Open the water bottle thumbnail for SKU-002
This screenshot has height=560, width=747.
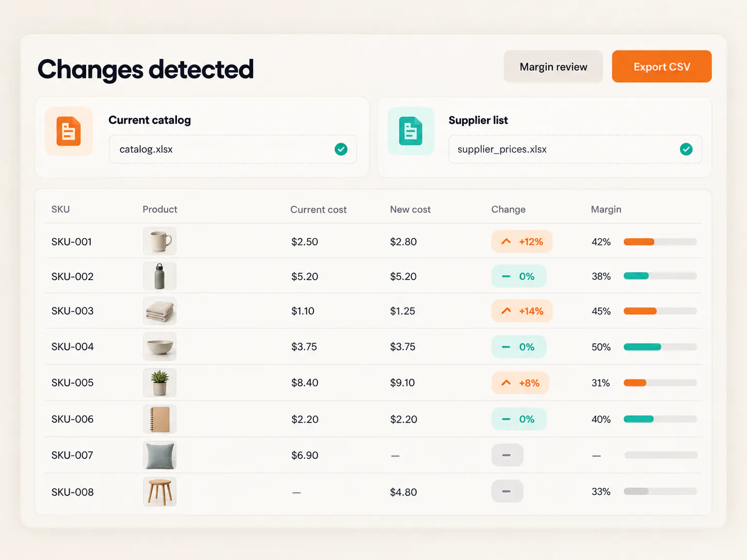tap(160, 276)
